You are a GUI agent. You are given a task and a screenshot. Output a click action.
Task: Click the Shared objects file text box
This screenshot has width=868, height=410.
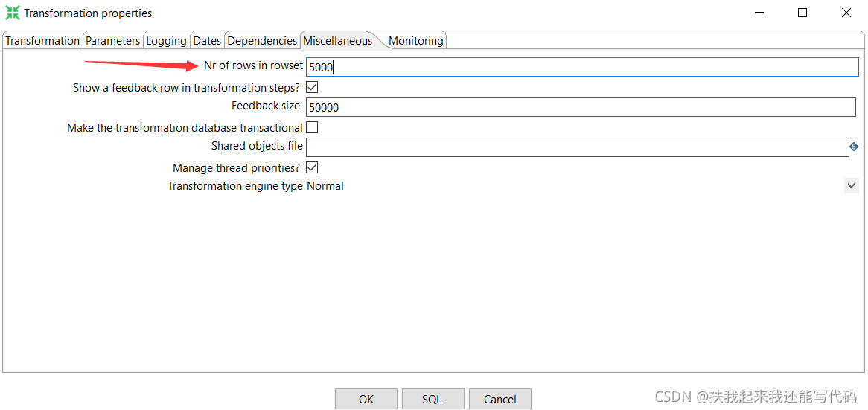(x=578, y=147)
